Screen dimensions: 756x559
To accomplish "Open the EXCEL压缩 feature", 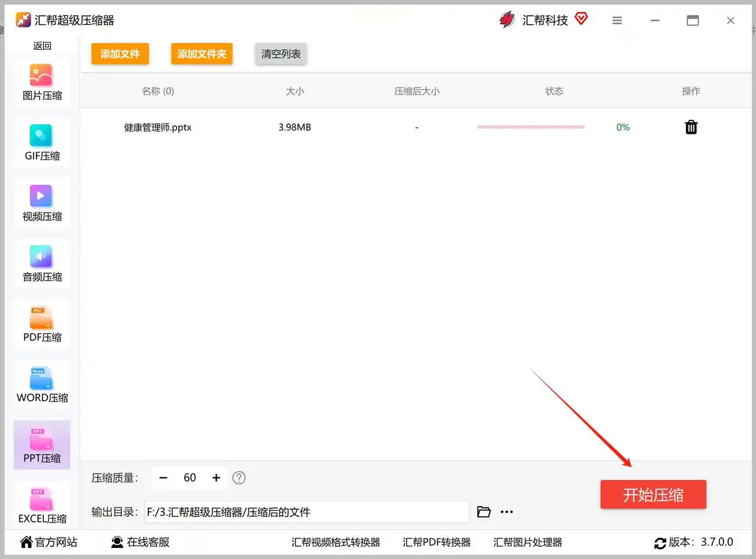I will (x=41, y=505).
